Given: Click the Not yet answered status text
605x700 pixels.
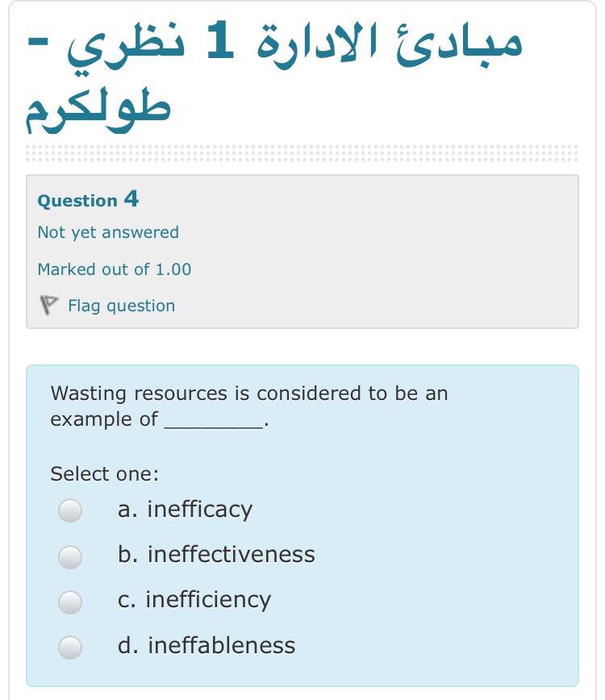Looking at the screenshot, I should 106,232.
